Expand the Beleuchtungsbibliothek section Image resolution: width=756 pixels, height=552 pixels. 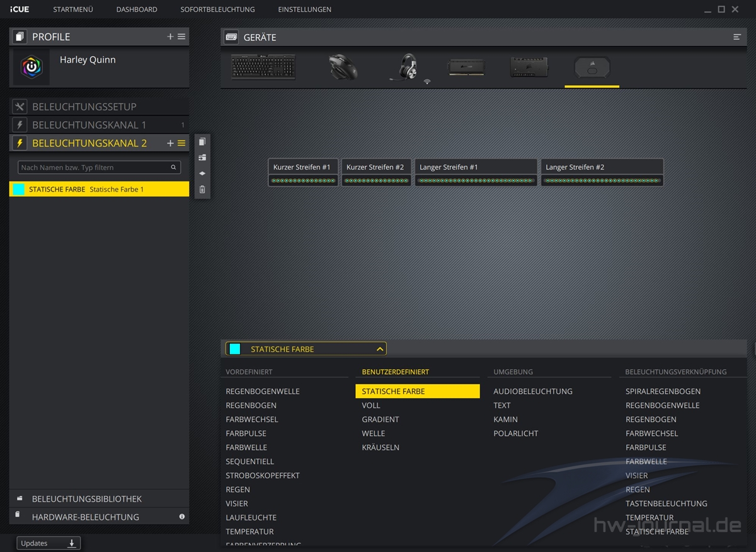coord(100,498)
